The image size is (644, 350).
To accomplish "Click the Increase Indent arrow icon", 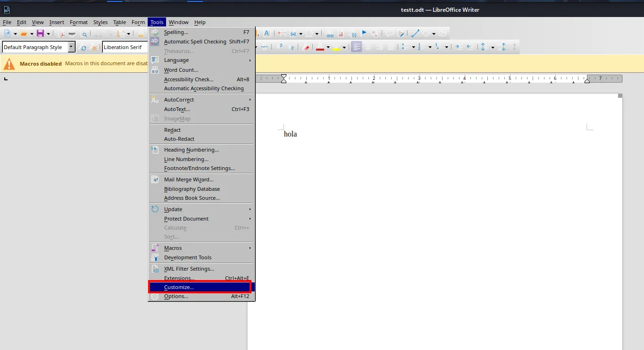I will 458,47.
